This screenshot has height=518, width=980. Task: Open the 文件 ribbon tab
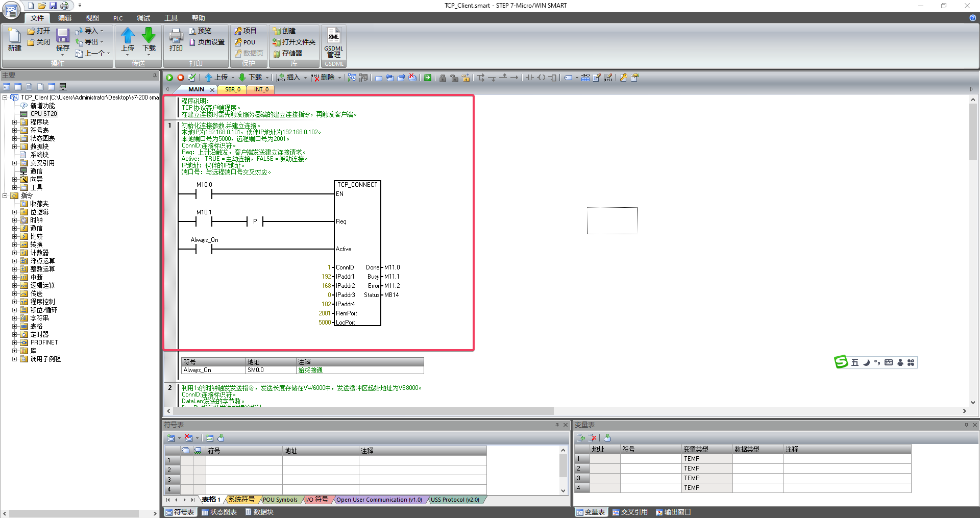coord(37,18)
